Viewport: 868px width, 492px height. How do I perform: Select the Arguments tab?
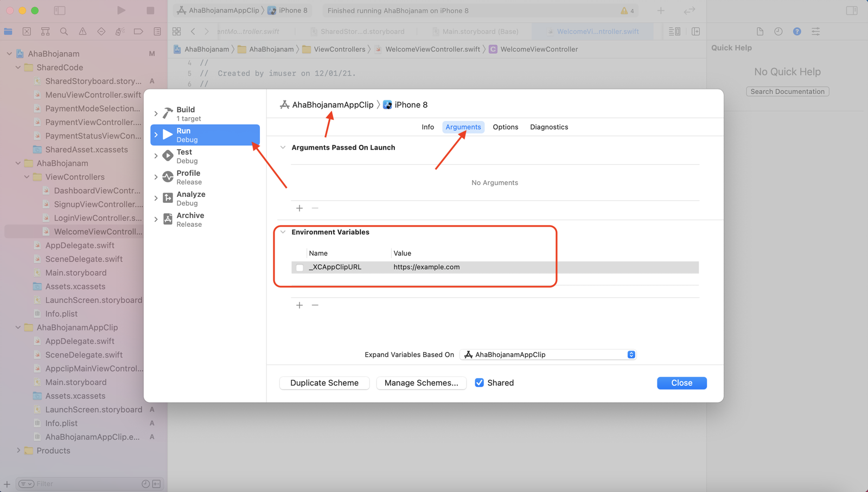pyautogui.click(x=463, y=127)
